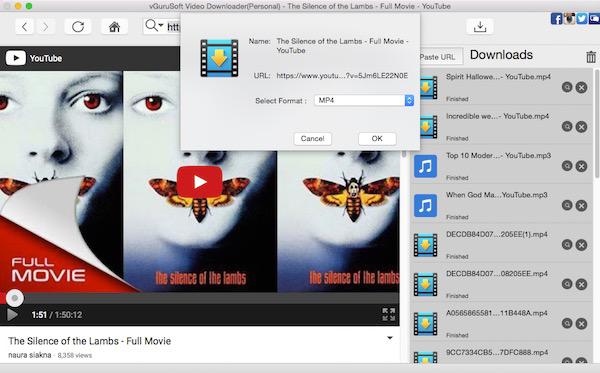600x373 pixels.
Task: Open the search magnifier dropdown
Action: pos(154,26)
